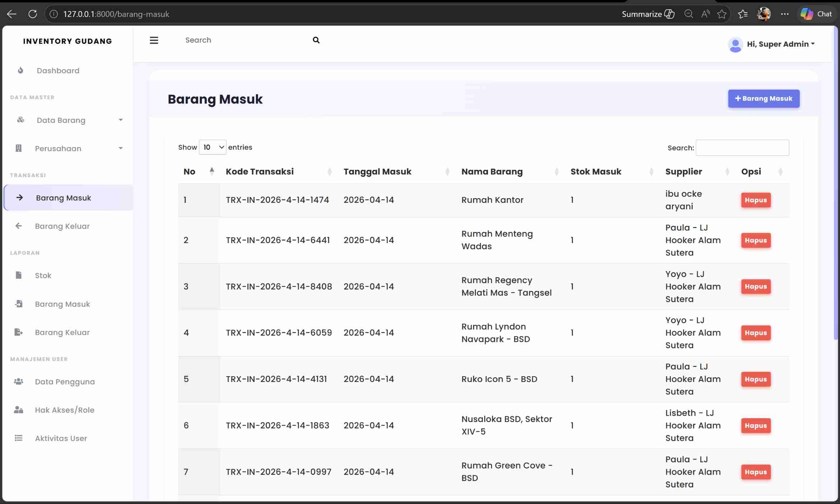The image size is (840, 504).
Task: Open the Stok report page
Action: tap(43, 275)
